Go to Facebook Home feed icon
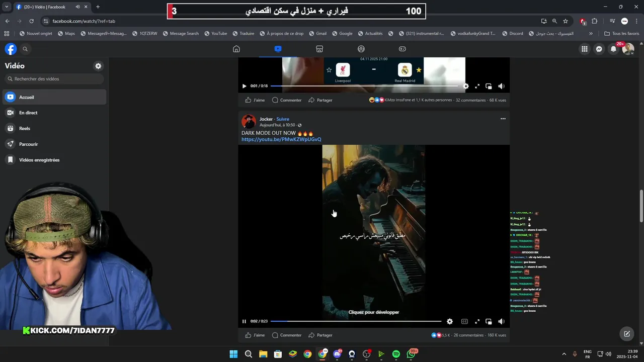Viewport: 644px width, 362px height. pos(236,49)
